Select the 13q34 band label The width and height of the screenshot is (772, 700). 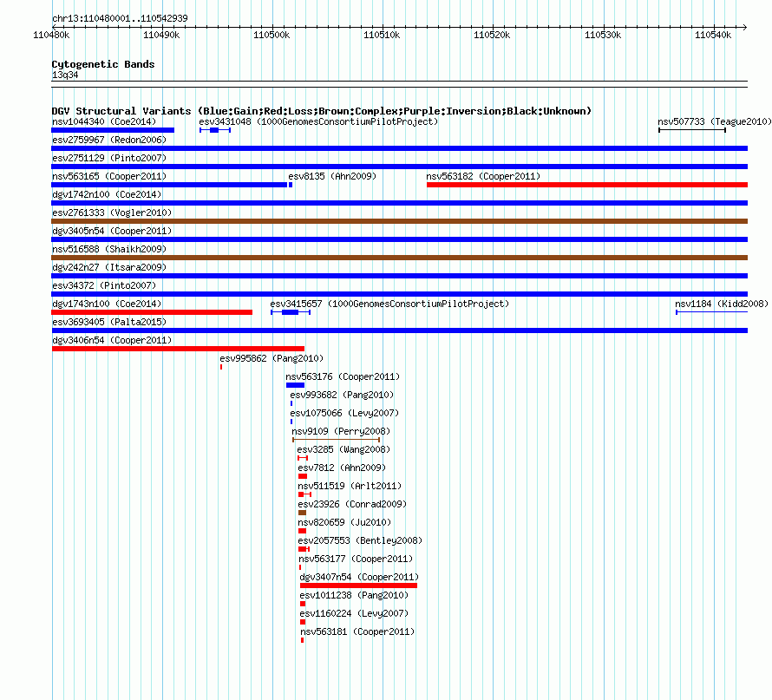point(65,75)
